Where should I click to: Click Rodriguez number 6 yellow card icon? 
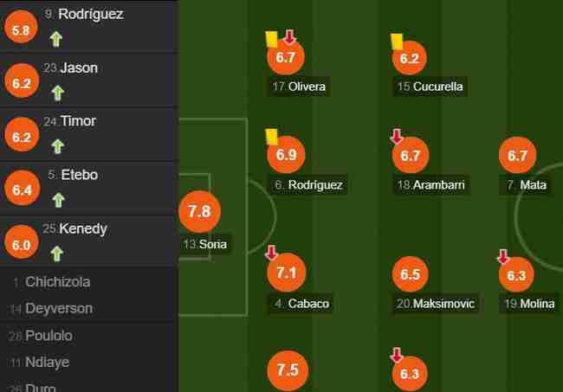(271, 137)
